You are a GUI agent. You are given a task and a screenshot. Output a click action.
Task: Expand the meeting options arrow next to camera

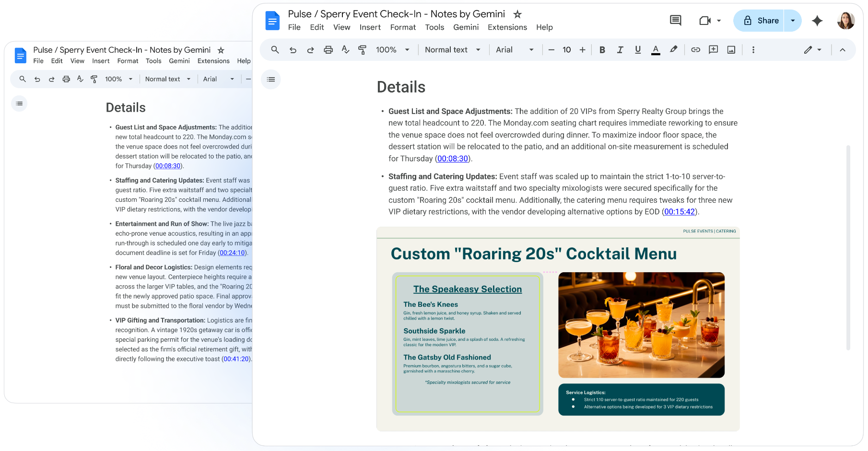pos(719,21)
